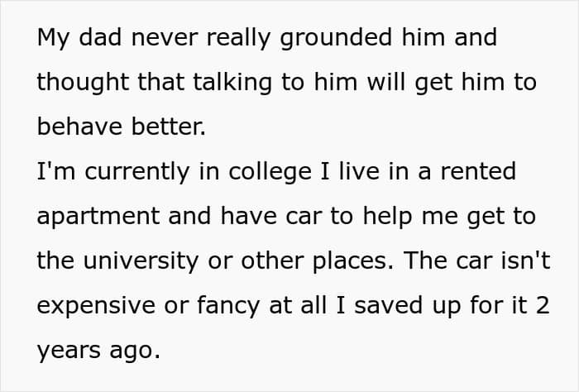Click on the word "college"
Viewport: 579px width, 392px height.
(x=246, y=171)
